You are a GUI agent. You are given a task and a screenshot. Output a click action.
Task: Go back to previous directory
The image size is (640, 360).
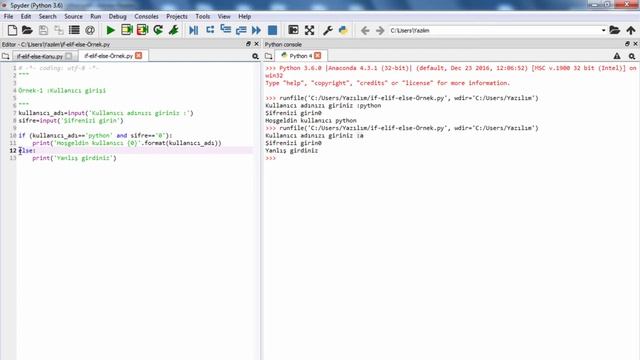365,30
